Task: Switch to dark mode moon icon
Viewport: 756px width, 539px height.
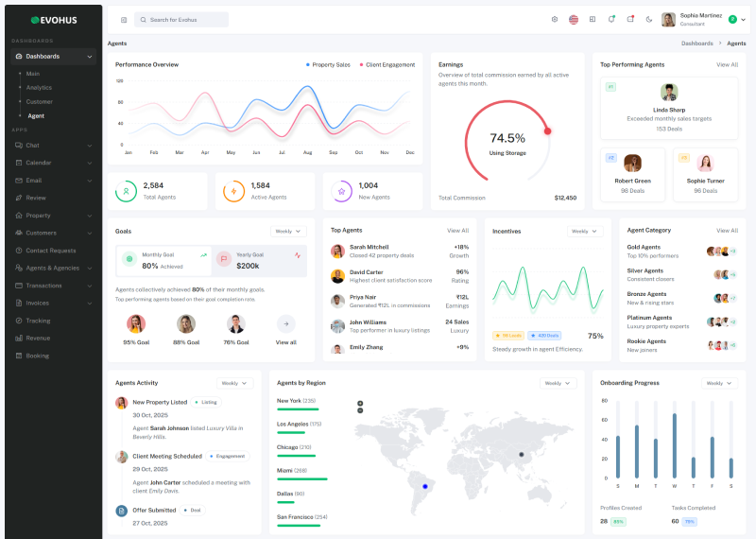Action: click(649, 19)
